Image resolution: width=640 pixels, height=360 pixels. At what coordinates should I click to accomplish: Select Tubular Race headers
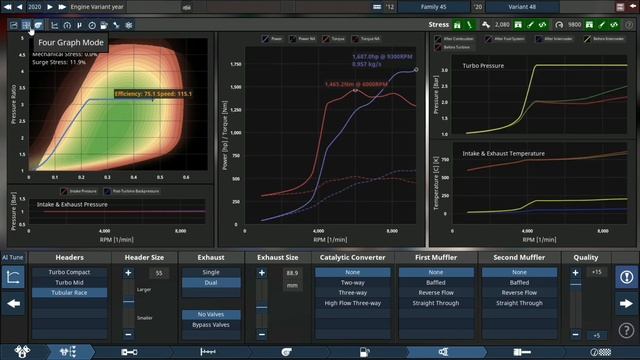[x=69, y=293]
